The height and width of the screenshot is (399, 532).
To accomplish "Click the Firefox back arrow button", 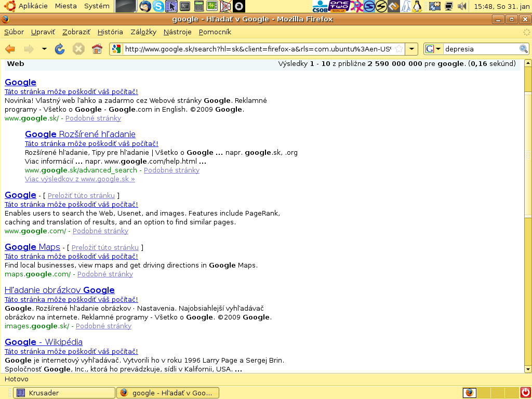I will 10,49.
